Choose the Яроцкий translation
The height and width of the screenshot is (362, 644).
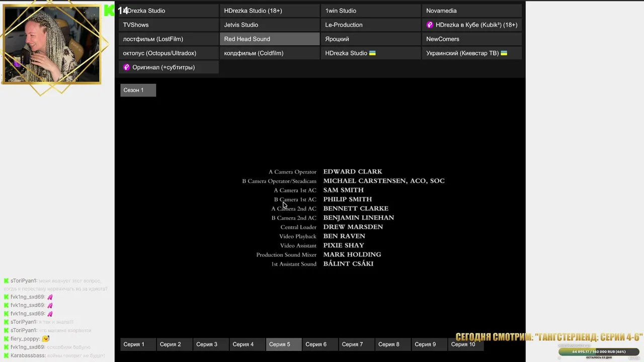click(x=371, y=39)
